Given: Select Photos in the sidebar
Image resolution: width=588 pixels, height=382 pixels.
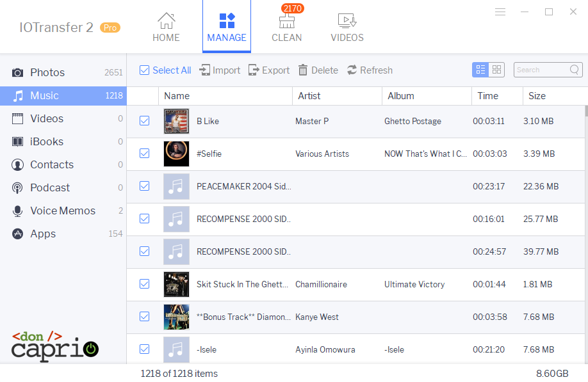Looking at the screenshot, I should tap(63, 72).
